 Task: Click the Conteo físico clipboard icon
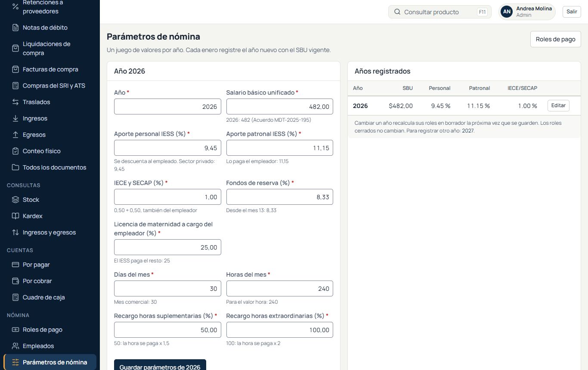[15, 151]
